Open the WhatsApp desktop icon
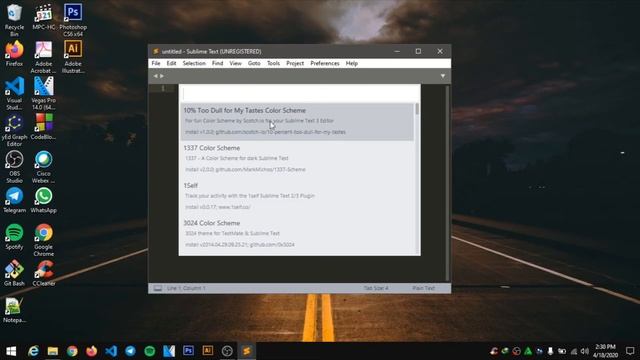This screenshot has height=360, width=640. (x=44, y=200)
